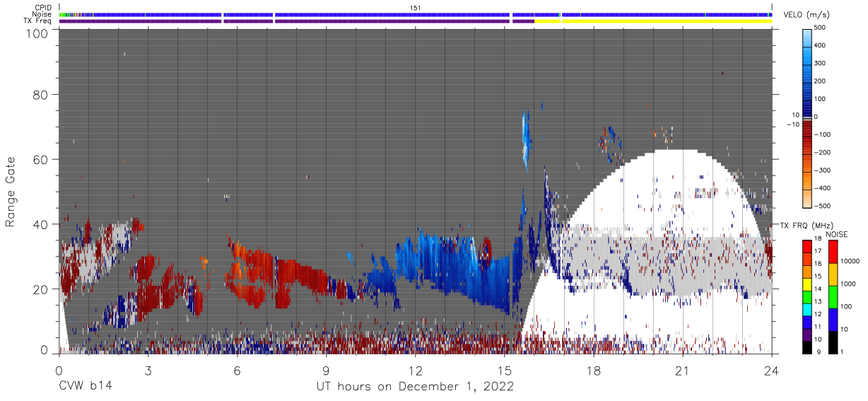868x401 pixels.
Task: Click hour 9 on UT axis
Action: pyautogui.click(x=326, y=370)
